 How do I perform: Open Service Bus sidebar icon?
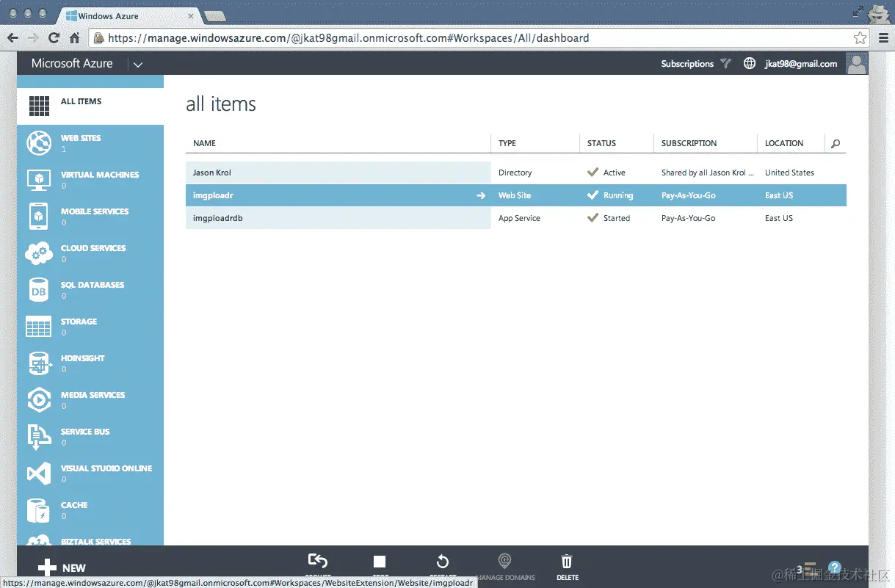point(39,436)
